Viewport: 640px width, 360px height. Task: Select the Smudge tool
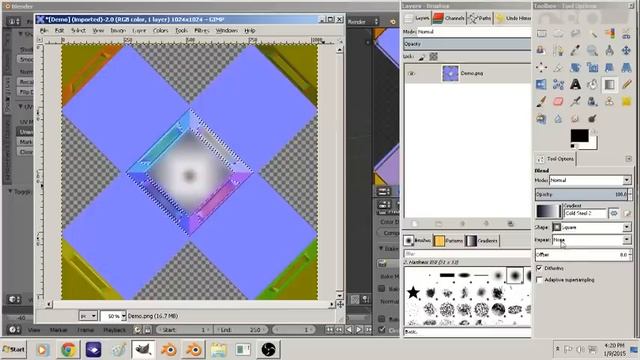576,119
